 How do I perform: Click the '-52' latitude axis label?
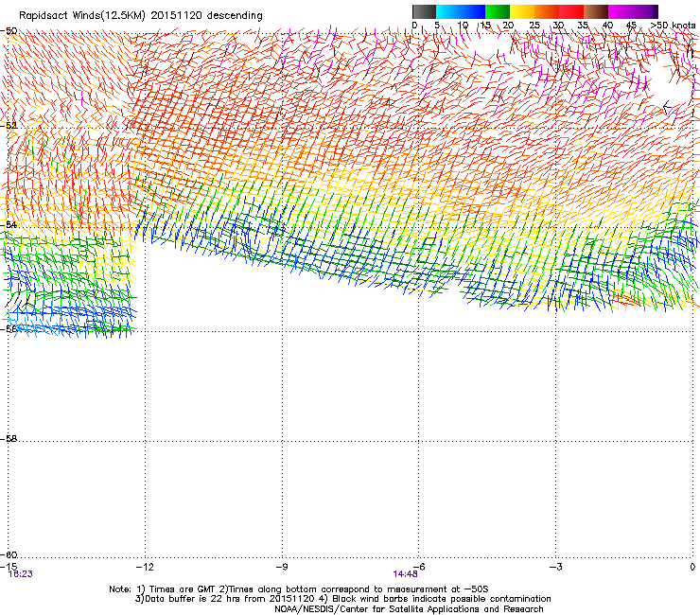click(9, 126)
